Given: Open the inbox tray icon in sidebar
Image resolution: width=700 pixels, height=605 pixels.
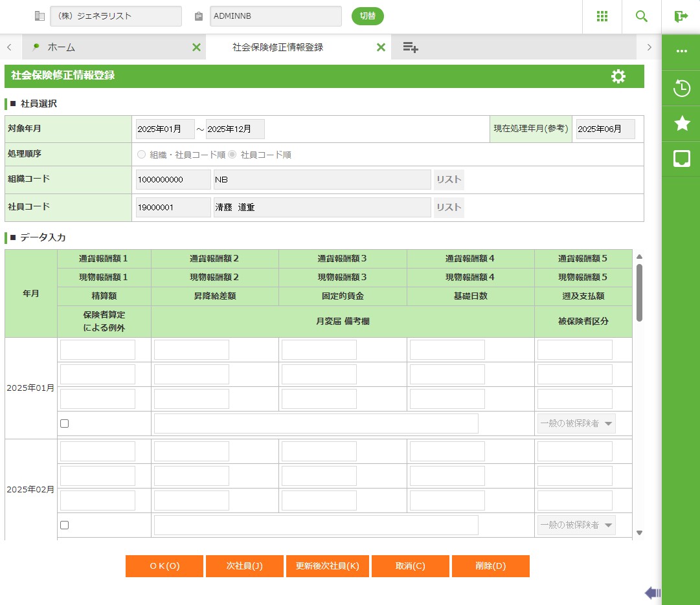Looking at the screenshot, I should pos(681,159).
